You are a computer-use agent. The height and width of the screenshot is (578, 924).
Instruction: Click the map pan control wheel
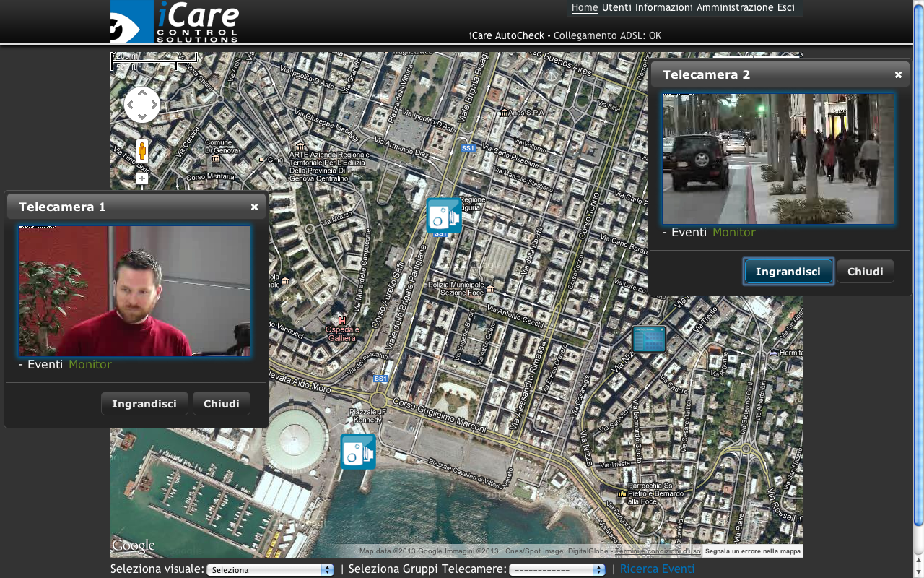(142, 105)
